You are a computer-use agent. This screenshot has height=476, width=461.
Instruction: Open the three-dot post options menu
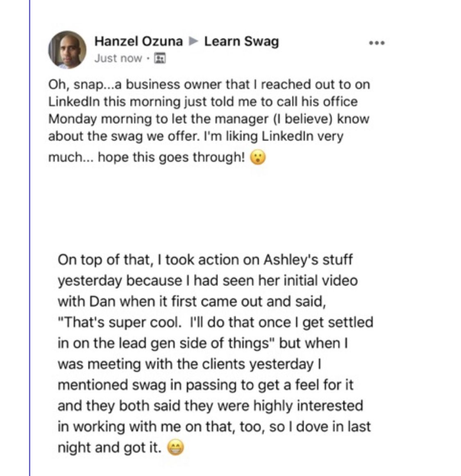(377, 43)
